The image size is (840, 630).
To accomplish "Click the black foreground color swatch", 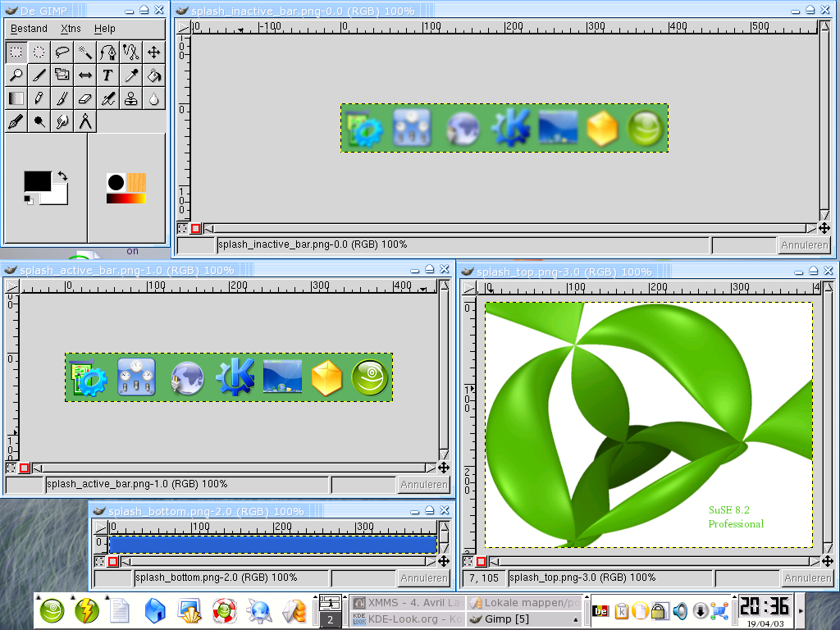I will pos(38,181).
